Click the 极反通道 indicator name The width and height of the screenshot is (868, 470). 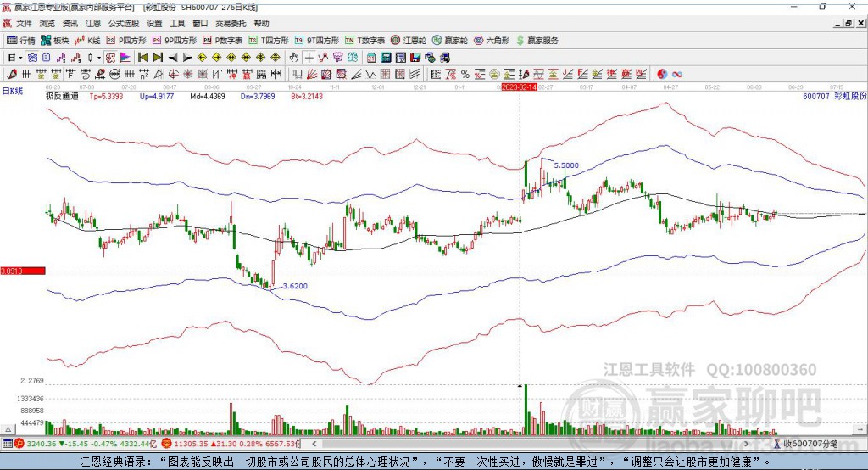[x=62, y=97]
